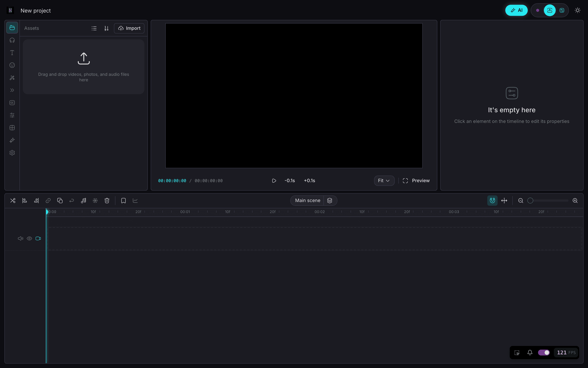Toggle the magnet snapping button

click(x=492, y=201)
